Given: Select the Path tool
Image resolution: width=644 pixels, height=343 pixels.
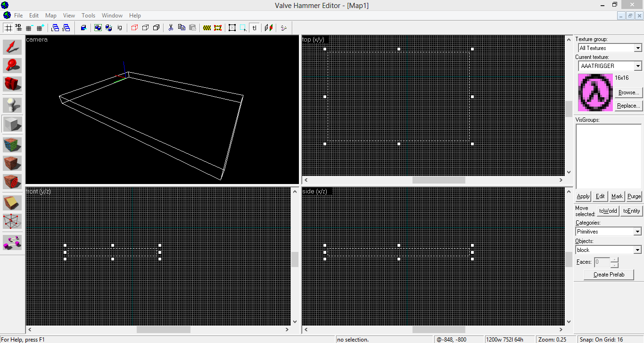Looking at the screenshot, I should click(13, 242).
